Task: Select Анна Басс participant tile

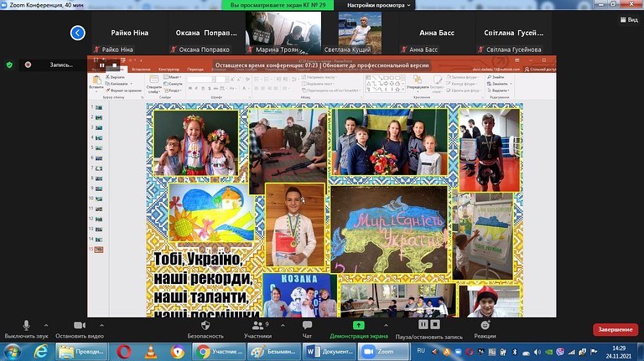Action: click(x=437, y=33)
